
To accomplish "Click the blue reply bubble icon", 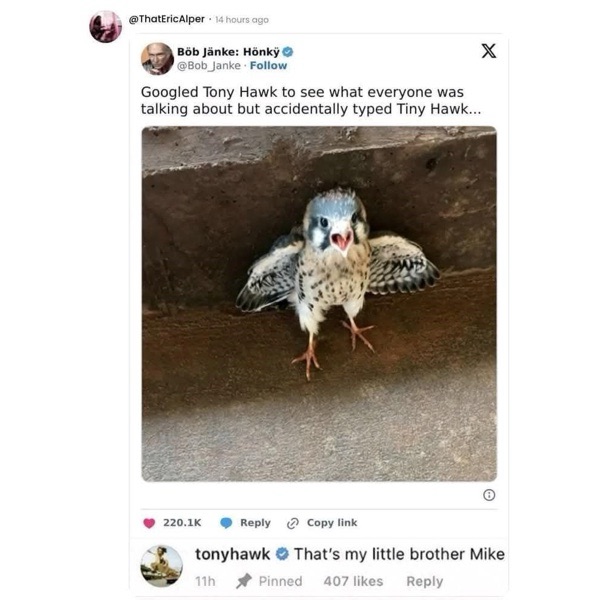I will 227,523.
